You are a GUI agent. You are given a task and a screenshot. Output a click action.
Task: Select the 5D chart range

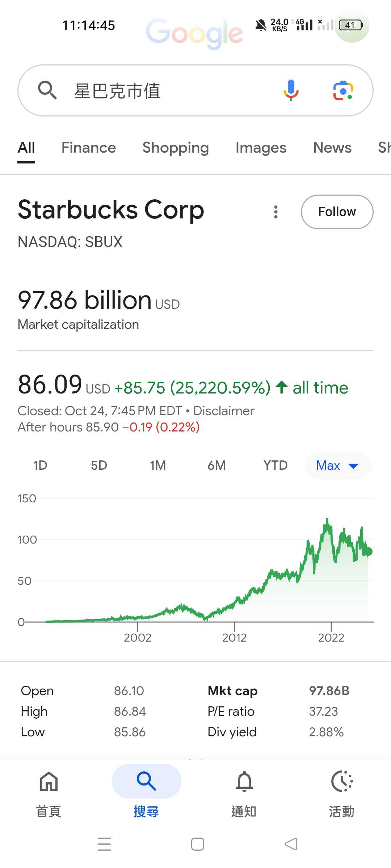tap(99, 465)
